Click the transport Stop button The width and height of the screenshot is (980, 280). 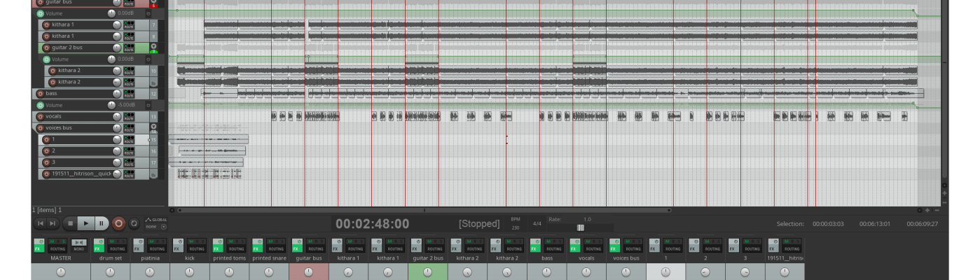70,223
